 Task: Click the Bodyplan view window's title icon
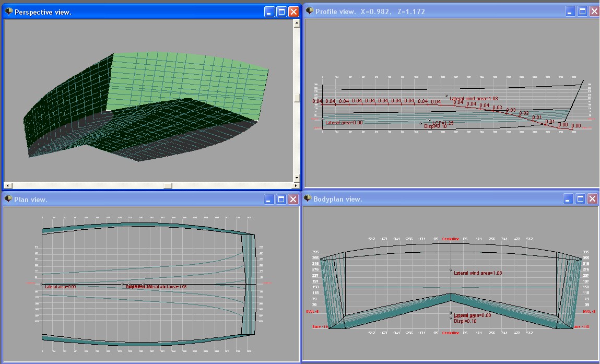click(307, 198)
